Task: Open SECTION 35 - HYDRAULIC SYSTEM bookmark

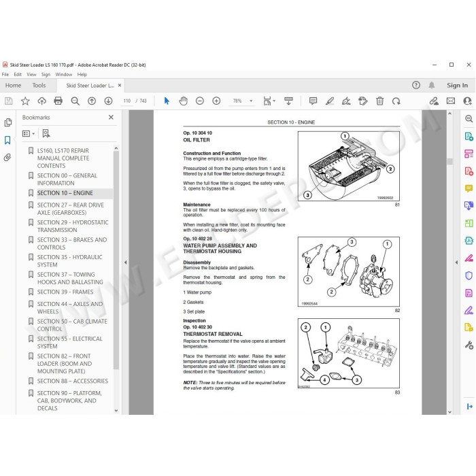Action: click(x=69, y=260)
